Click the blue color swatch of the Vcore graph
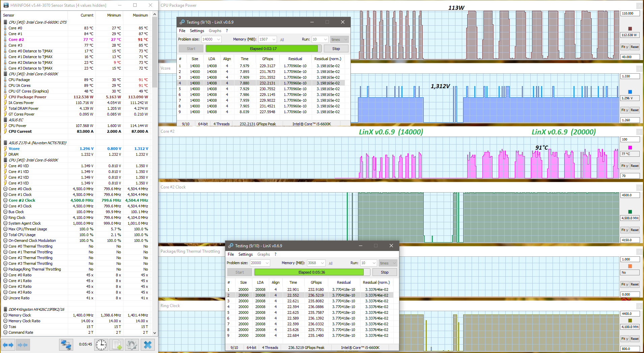The image size is (644, 353). 630,92
